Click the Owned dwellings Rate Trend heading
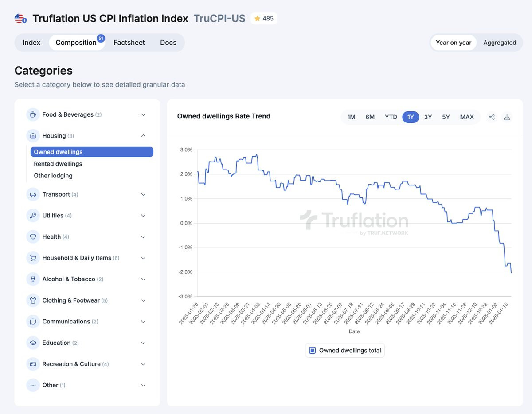Image resolution: width=532 pixels, height=414 pixels. point(224,116)
